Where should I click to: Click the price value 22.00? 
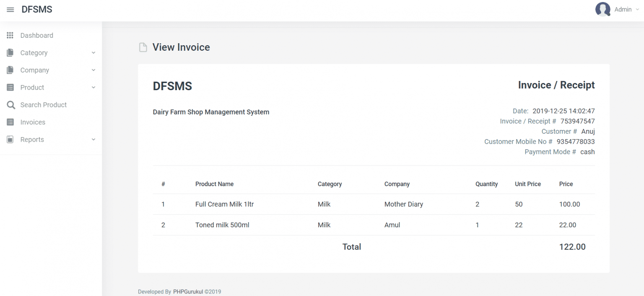568,225
